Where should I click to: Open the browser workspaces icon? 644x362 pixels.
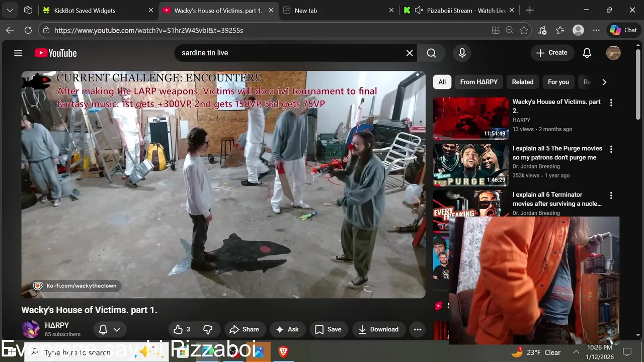click(x=28, y=10)
